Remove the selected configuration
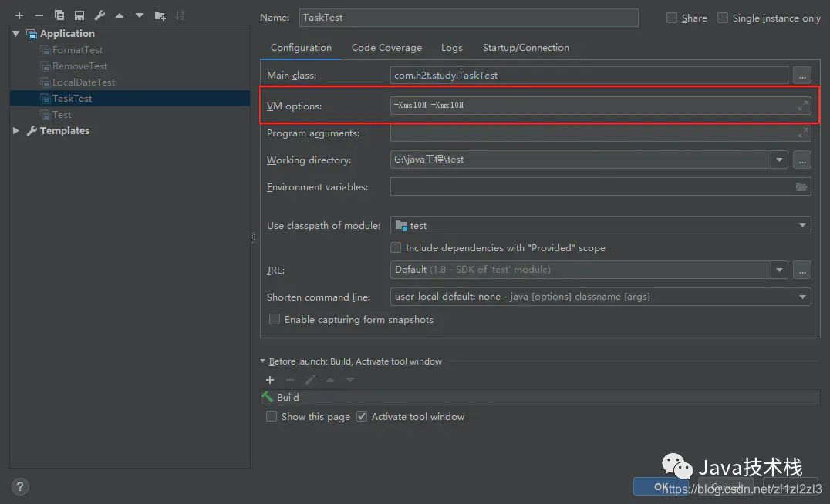 (39, 16)
